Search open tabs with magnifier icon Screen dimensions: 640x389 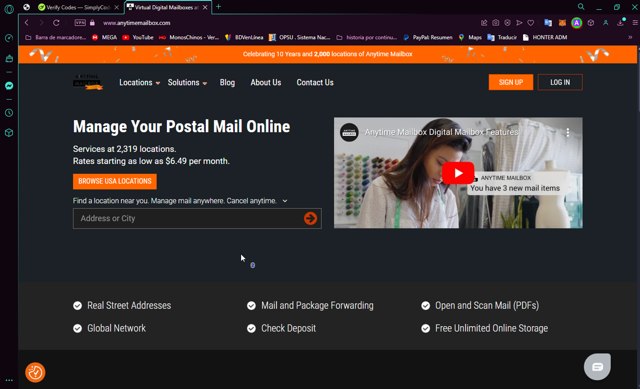point(581,7)
